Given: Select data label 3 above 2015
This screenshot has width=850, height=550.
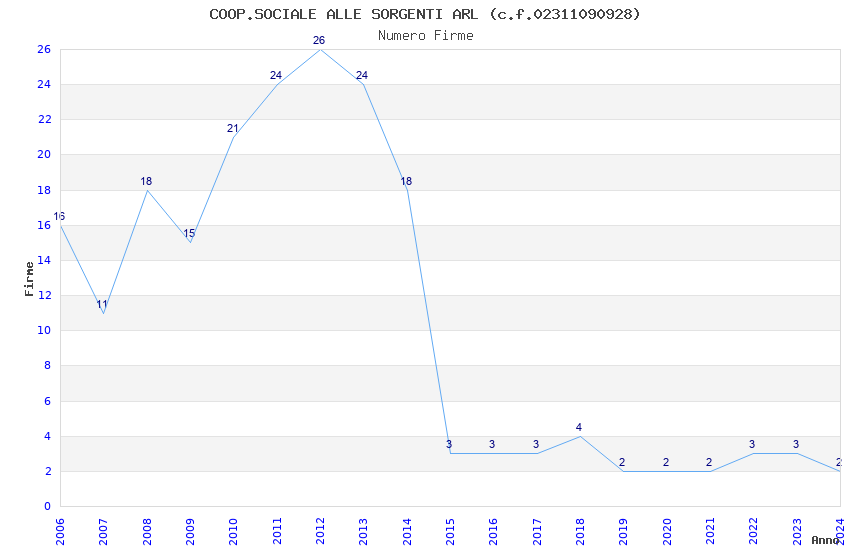Looking at the screenshot, I should coord(449,444).
